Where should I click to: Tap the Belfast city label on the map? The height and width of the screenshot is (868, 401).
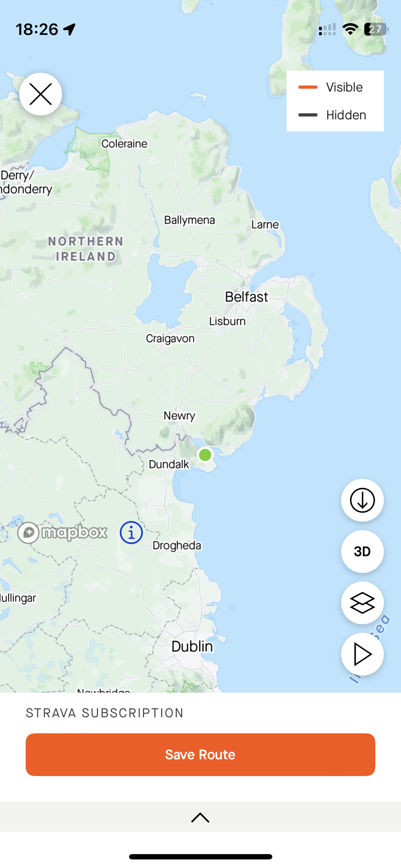[x=246, y=297]
